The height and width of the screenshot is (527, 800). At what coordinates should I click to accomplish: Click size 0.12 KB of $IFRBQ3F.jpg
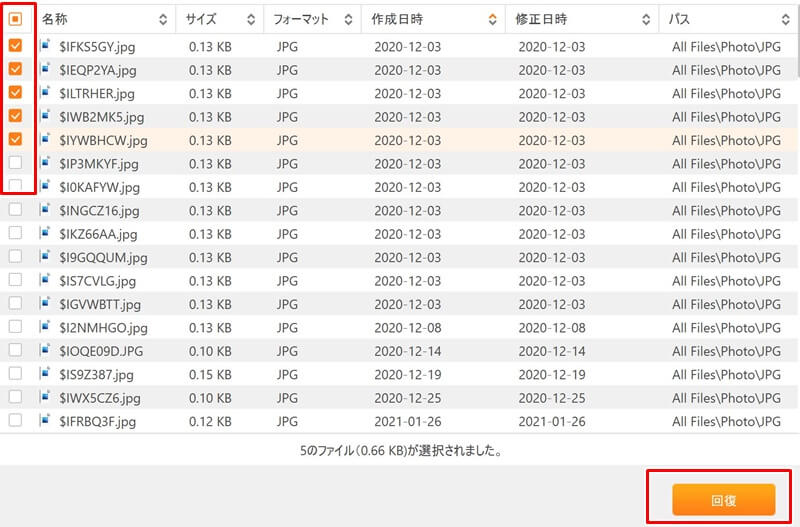coord(210,421)
